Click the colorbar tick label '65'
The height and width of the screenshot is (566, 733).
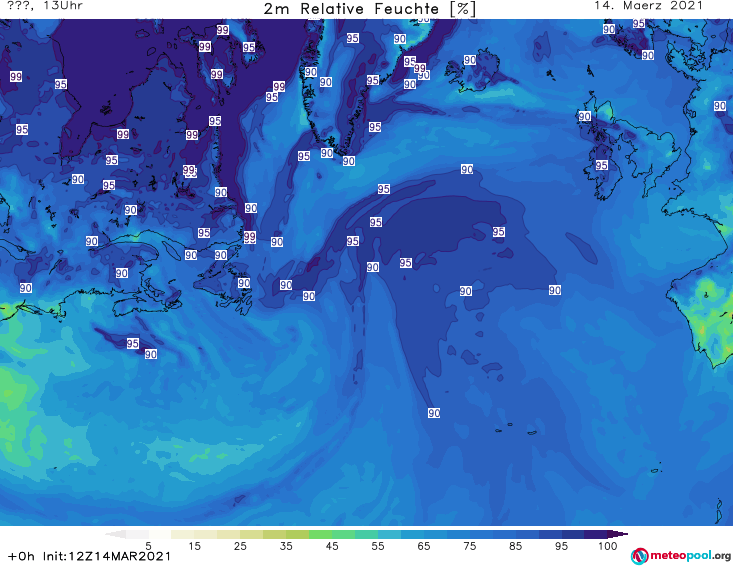(424, 546)
